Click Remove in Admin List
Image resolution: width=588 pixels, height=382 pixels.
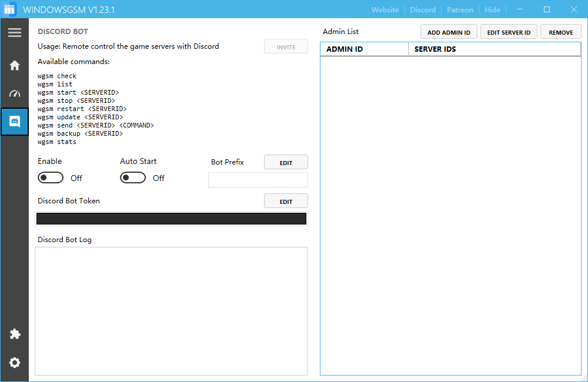[x=560, y=32]
